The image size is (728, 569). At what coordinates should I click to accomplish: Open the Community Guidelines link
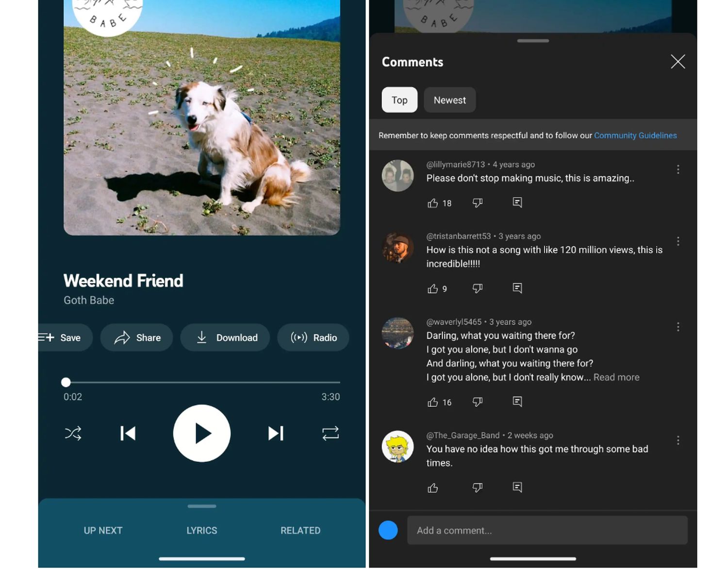(x=635, y=135)
